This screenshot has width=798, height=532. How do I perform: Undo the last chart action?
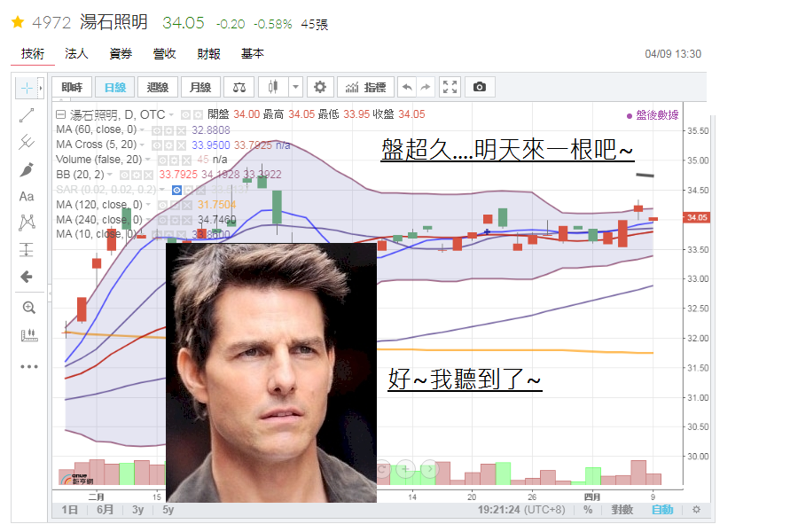click(407, 87)
